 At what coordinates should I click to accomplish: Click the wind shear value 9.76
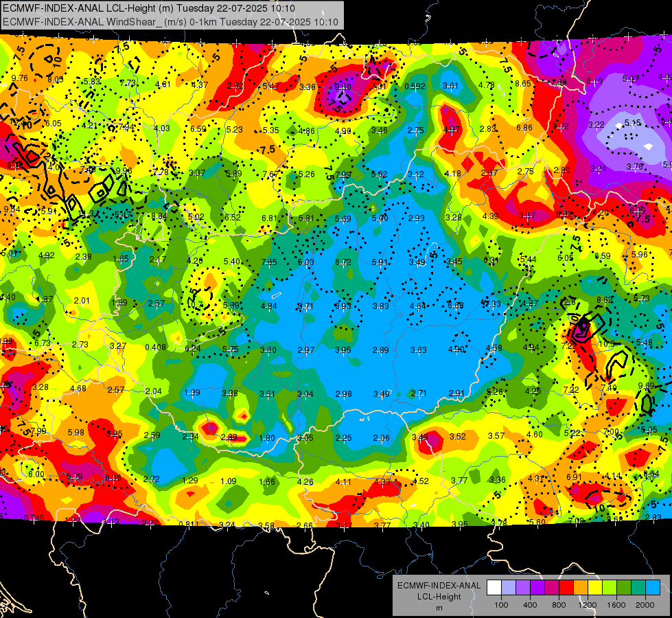(20, 78)
